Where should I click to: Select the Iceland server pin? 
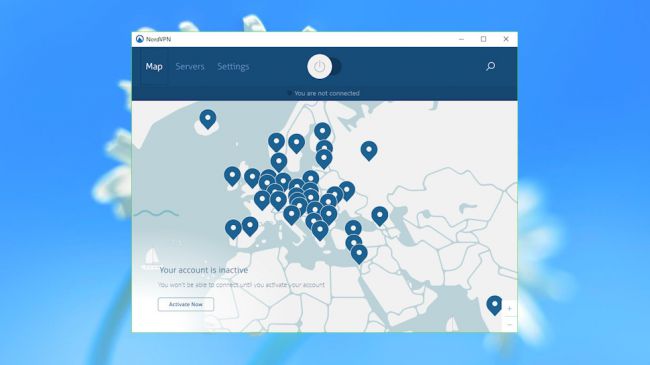[x=208, y=119]
